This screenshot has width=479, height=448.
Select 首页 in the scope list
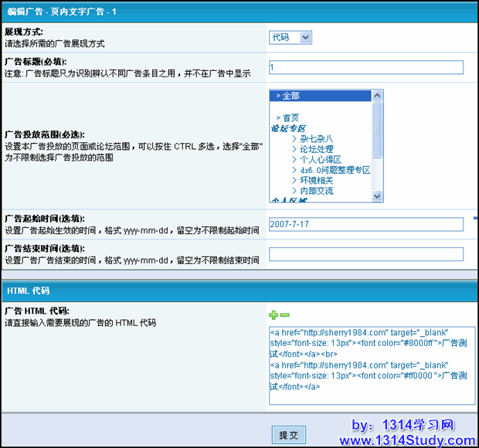coord(290,117)
